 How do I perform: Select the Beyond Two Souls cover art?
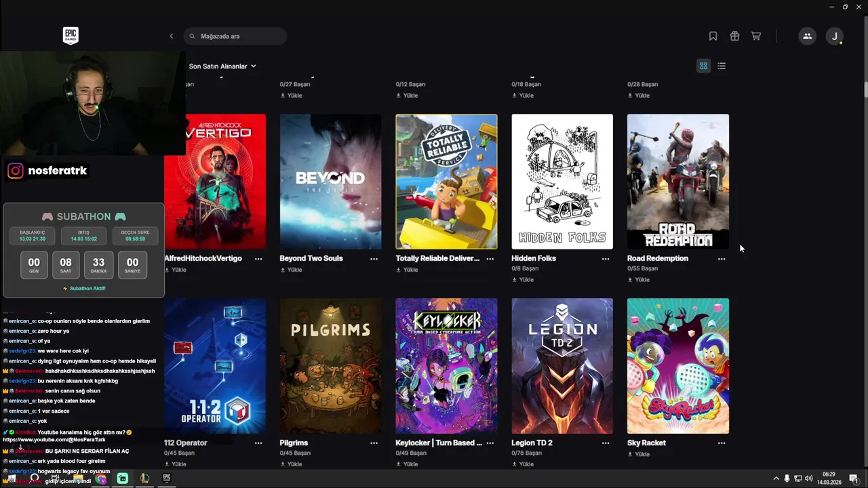point(330,182)
